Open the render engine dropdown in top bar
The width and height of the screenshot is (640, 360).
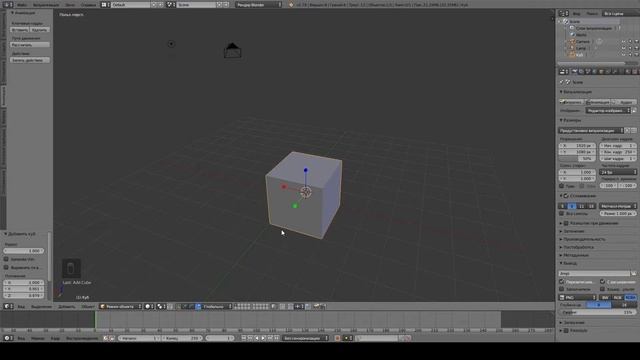tap(259, 4)
